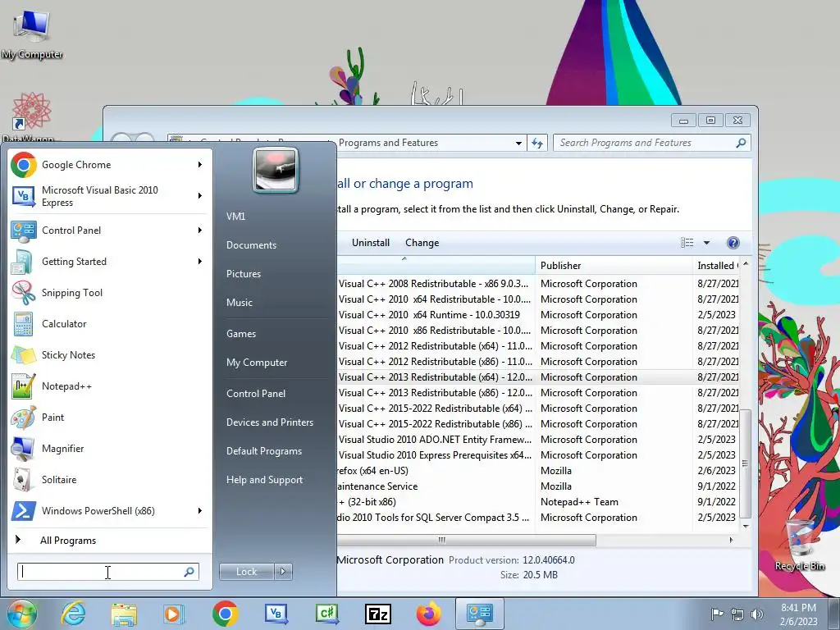Open Windows Media Player from the taskbar
The width and height of the screenshot is (840, 630).
174,614
